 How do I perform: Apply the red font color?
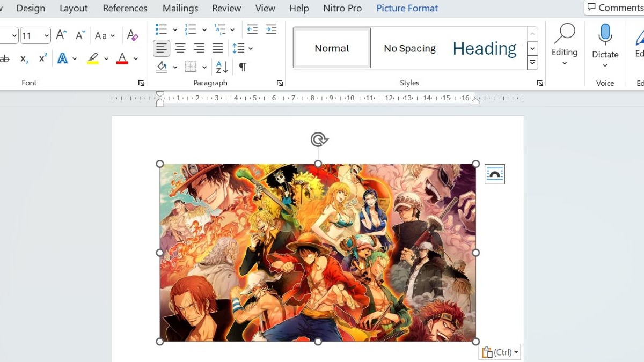point(122,58)
